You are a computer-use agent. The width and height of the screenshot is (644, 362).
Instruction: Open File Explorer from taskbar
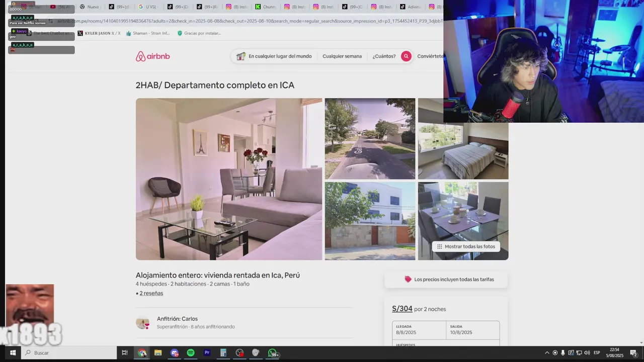pos(158,353)
